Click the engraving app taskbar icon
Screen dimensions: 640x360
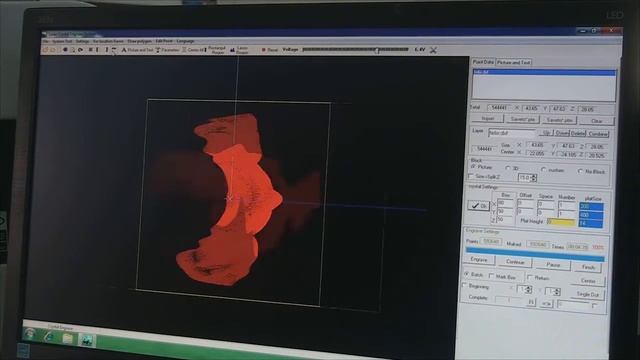[86, 340]
